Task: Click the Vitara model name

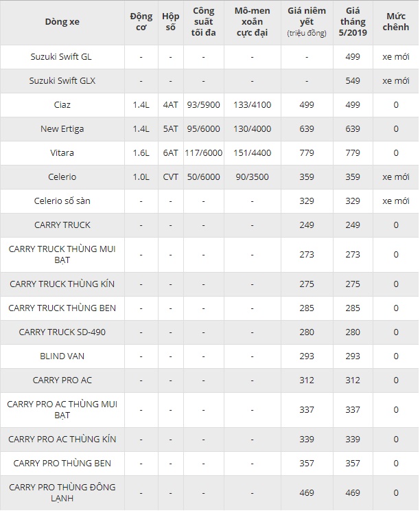Action: 62,153
